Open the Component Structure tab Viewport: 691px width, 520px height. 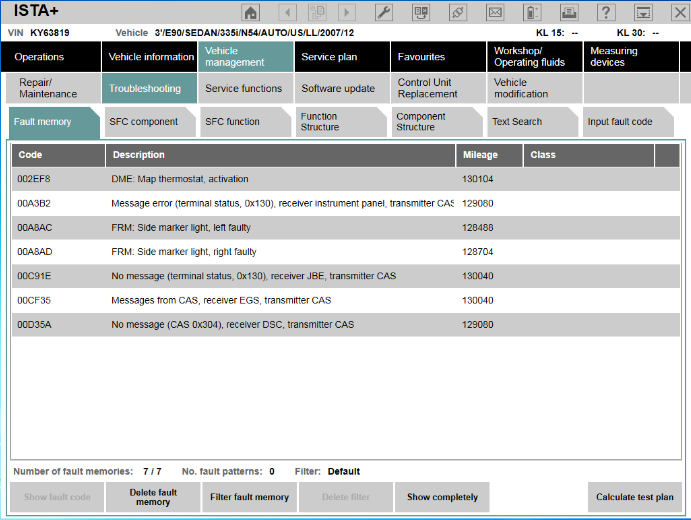pos(437,122)
